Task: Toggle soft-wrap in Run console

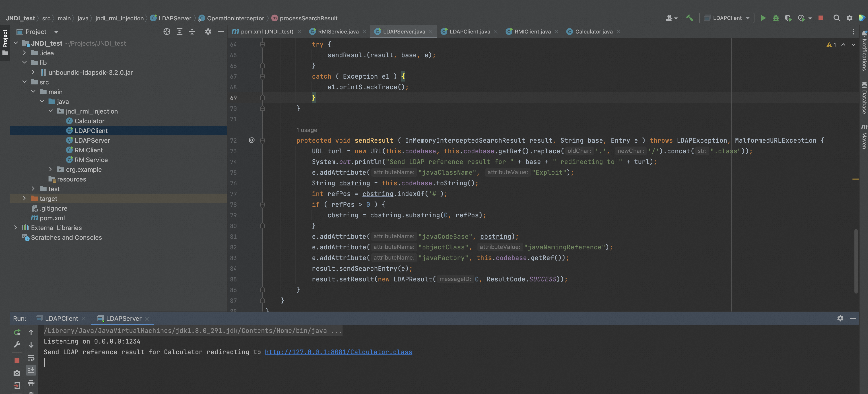Action: click(31, 357)
